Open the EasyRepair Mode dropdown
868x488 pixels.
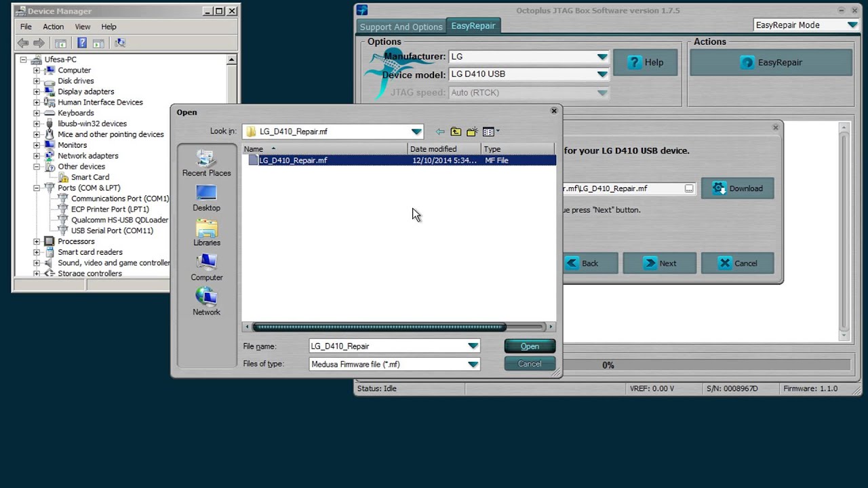806,25
